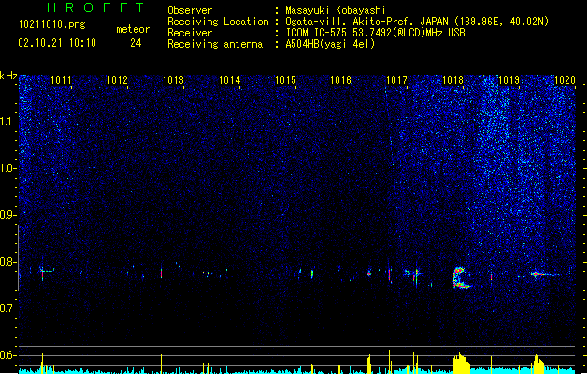Select the location text Ogata-vill. Akita-Pref. JAPAN
Image resolution: width=588 pixels, height=374 pixels.
(x=366, y=22)
